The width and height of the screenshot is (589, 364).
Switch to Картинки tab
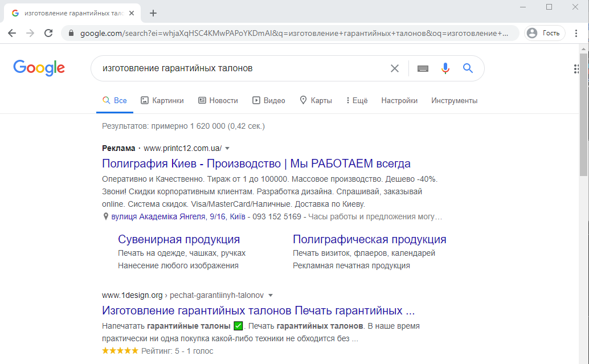pyautogui.click(x=162, y=100)
